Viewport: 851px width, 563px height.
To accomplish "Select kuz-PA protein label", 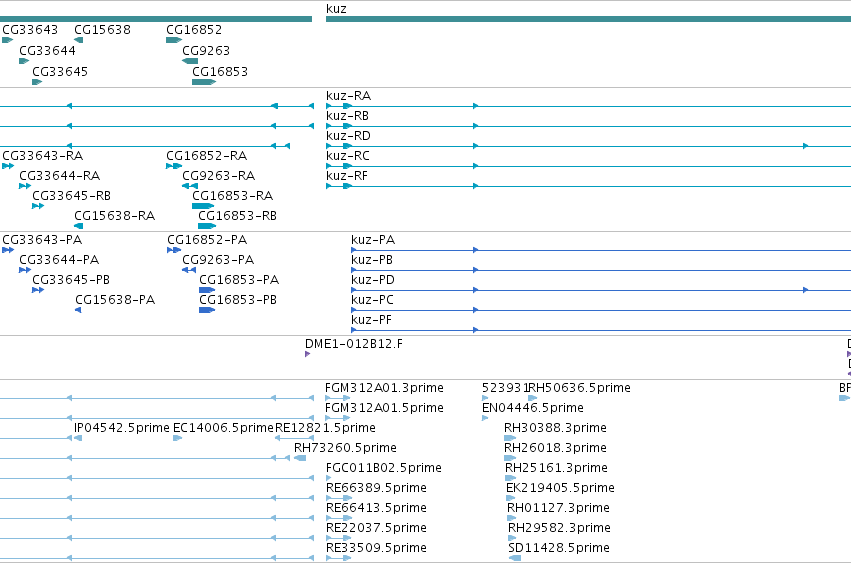I will click(x=373, y=240).
